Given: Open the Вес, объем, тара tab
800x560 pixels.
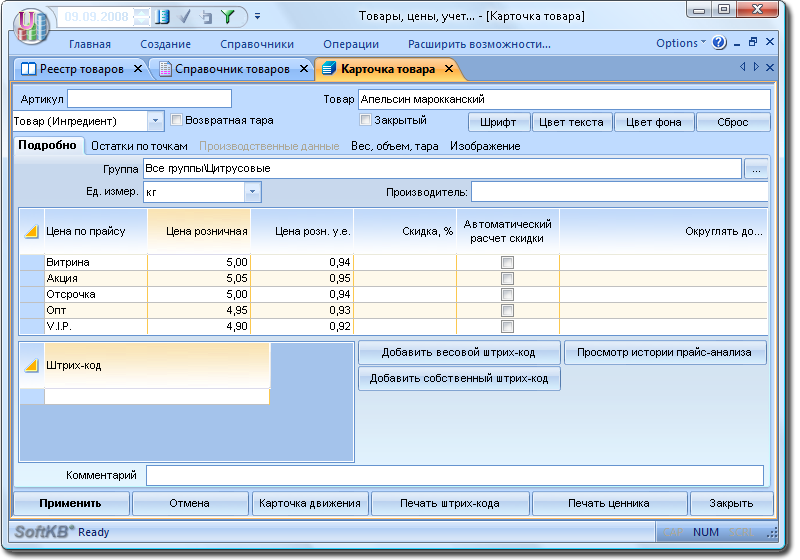Looking at the screenshot, I should pos(395,146).
